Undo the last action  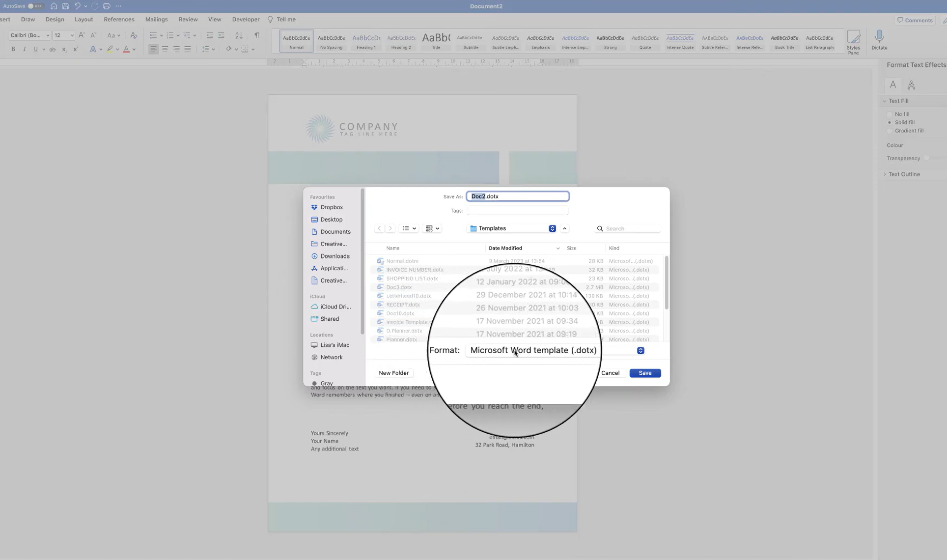(x=77, y=6)
